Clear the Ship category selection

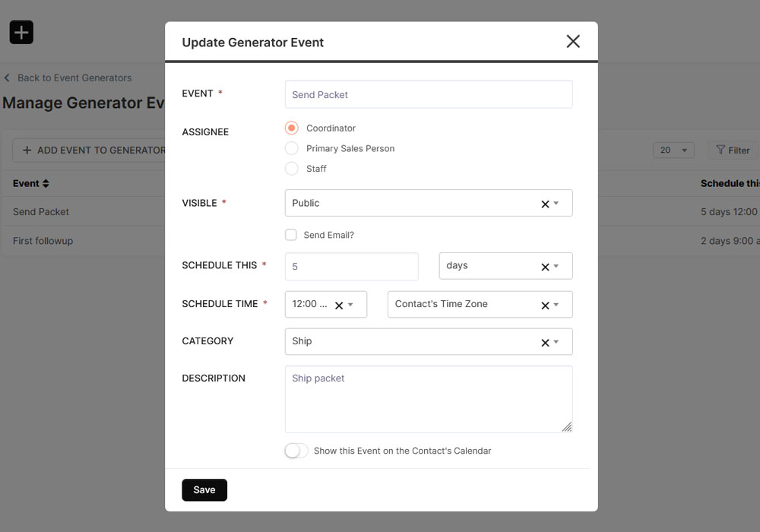point(545,342)
